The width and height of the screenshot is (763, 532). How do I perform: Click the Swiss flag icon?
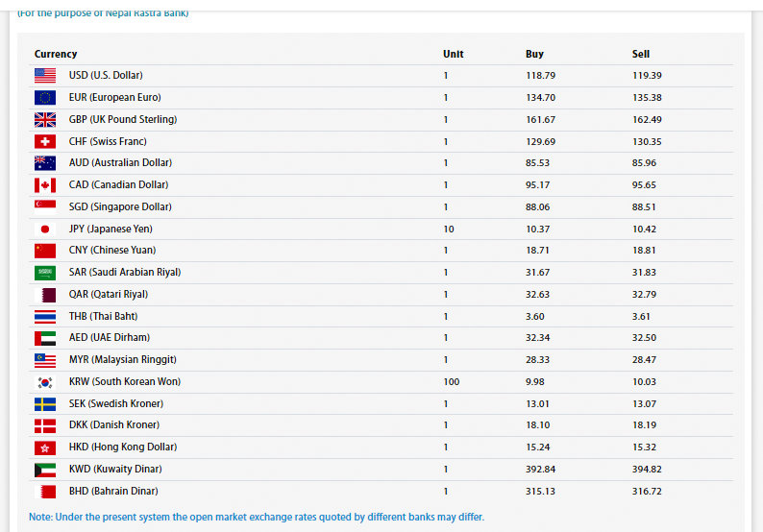(x=45, y=141)
